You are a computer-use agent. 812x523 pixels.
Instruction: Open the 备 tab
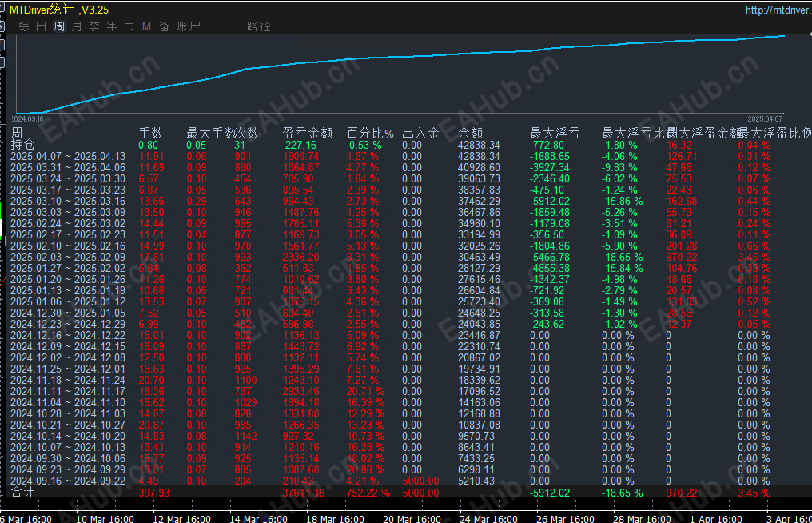click(x=164, y=26)
